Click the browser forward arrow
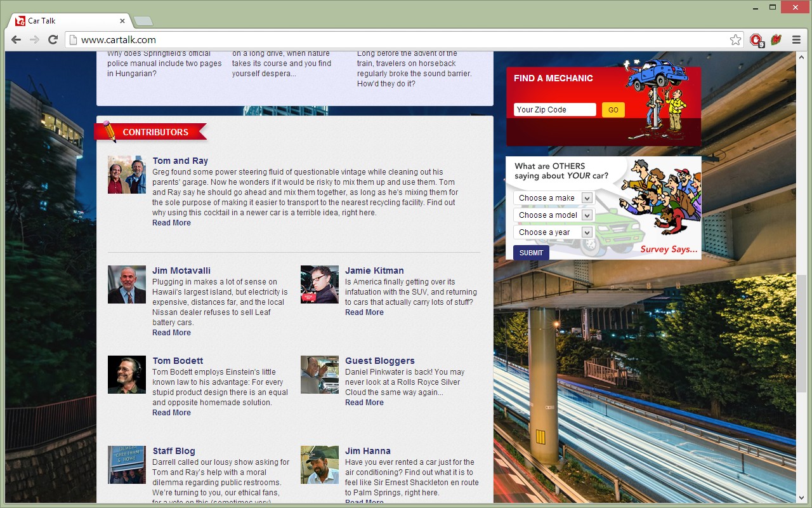 click(34, 40)
